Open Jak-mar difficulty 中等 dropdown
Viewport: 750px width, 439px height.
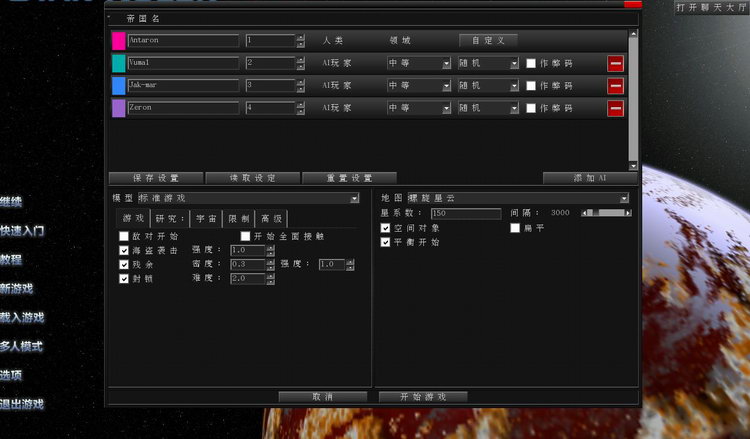[x=419, y=86]
